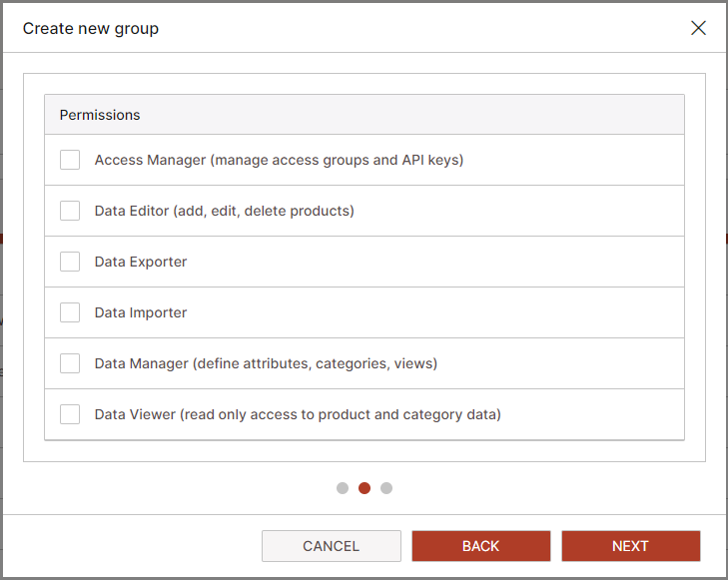This screenshot has height=580, width=728.
Task: Click the 'Data Manager' description text
Action: (x=266, y=363)
